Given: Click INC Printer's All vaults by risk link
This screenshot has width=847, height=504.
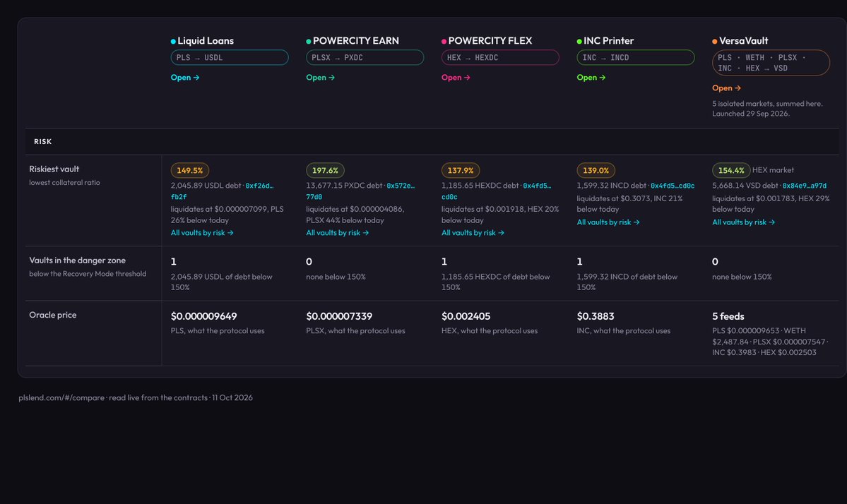Looking at the screenshot, I should coord(608,222).
